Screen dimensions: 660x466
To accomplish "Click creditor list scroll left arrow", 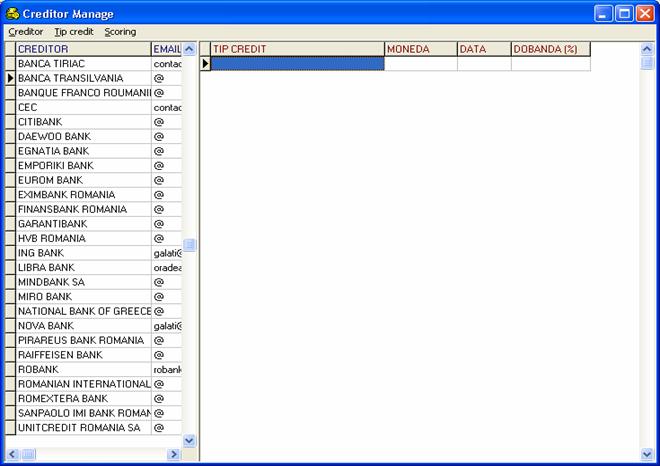I will (x=12, y=454).
